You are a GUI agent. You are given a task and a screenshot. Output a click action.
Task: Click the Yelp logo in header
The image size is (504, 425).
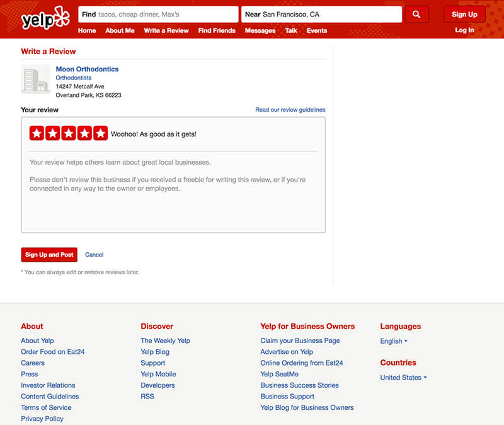coord(45,18)
